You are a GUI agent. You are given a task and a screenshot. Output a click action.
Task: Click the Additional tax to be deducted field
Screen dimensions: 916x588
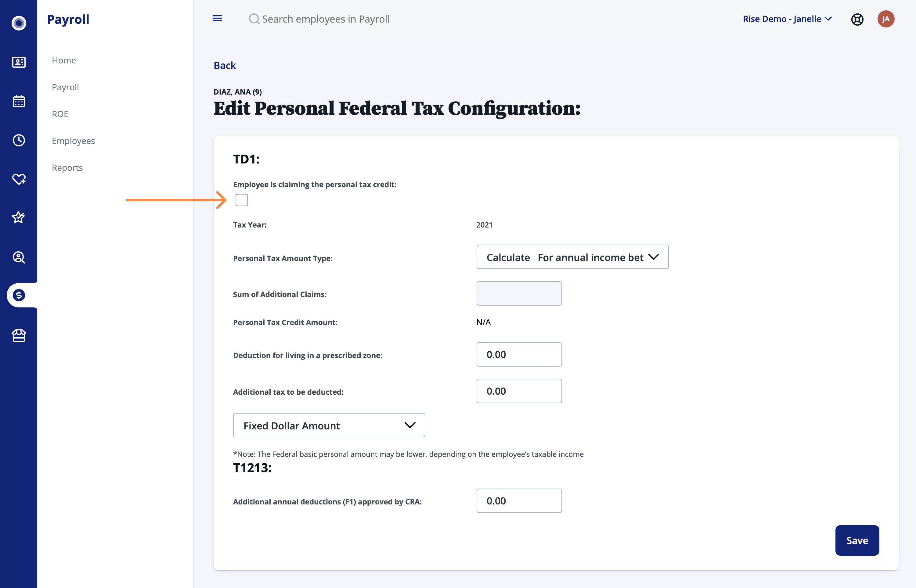point(519,391)
